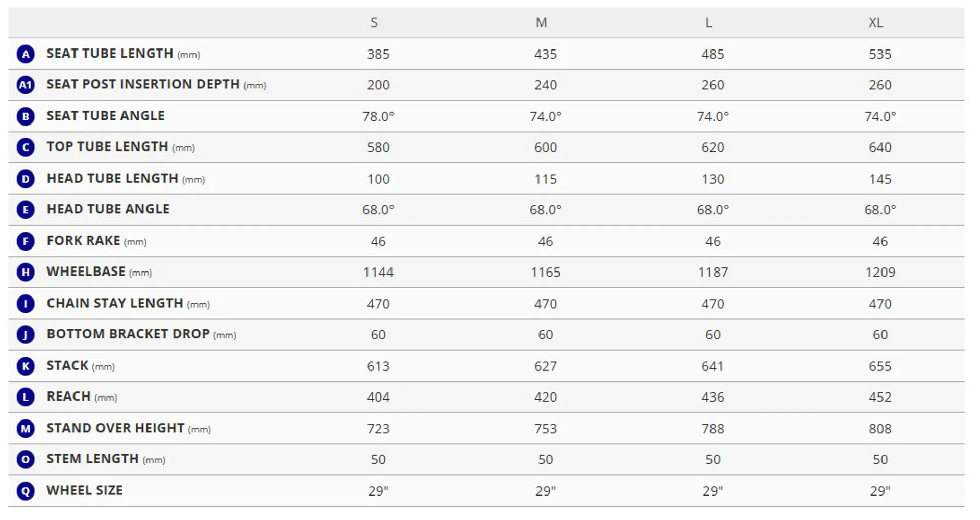Select the D badge for Head Tube Length
The width and height of the screenshot is (980, 520).
(26, 179)
